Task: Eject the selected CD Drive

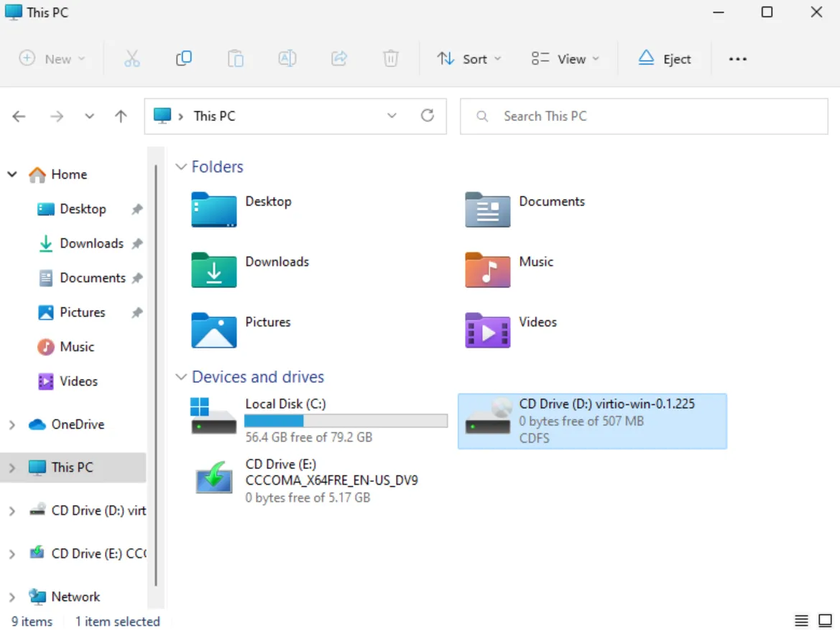Action: (665, 58)
